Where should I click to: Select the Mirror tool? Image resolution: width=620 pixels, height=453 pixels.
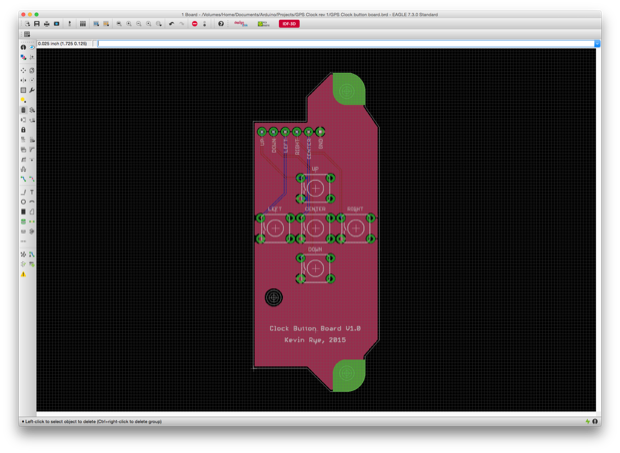tap(23, 80)
